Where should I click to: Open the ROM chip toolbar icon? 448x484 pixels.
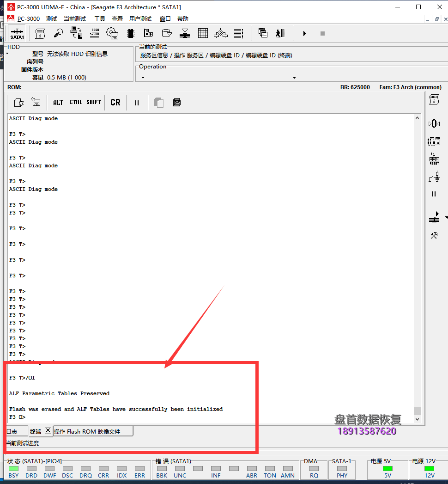(131, 33)
